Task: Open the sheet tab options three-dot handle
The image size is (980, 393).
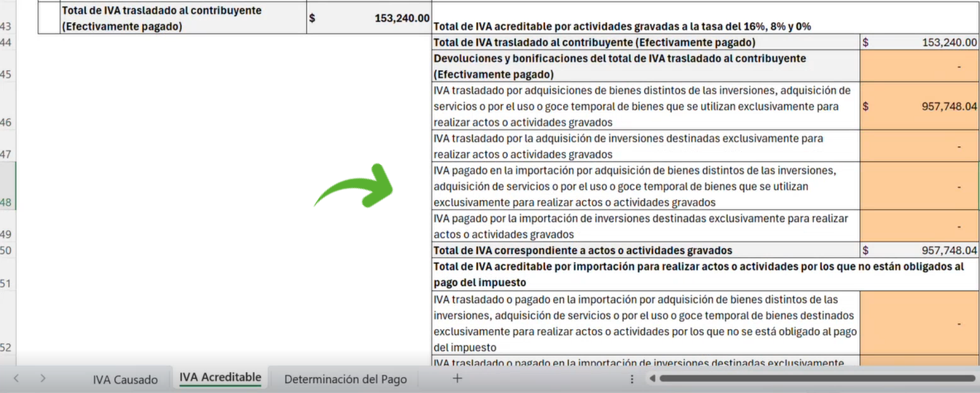Action: (x=632, y=379)
